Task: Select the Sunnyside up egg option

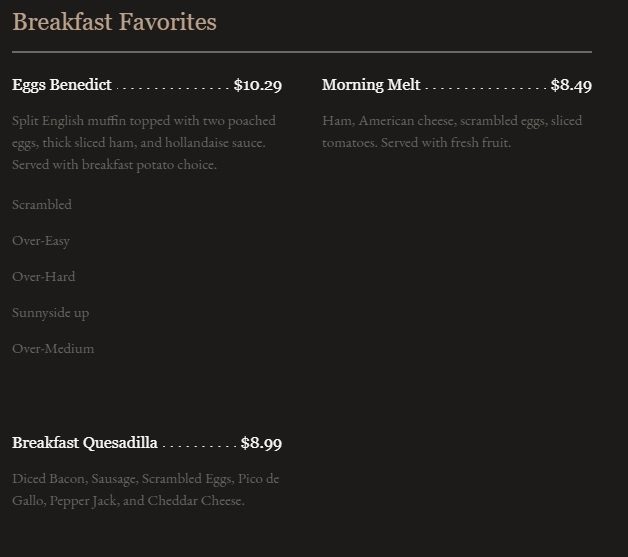Action: pos(50,313)
